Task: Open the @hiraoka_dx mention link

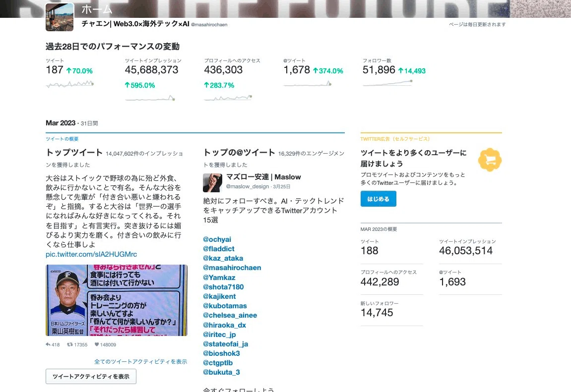Action: point(224,325)
